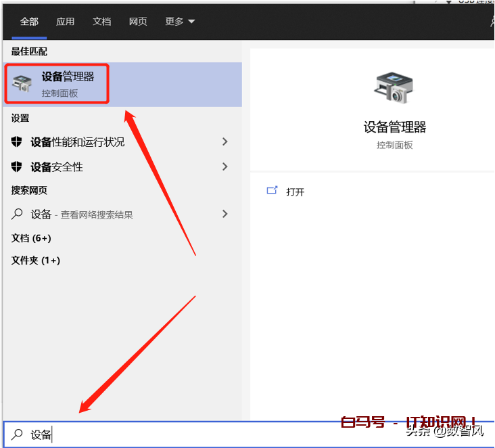Click the shield icon beside 设备安全性

tap(18, 166)
